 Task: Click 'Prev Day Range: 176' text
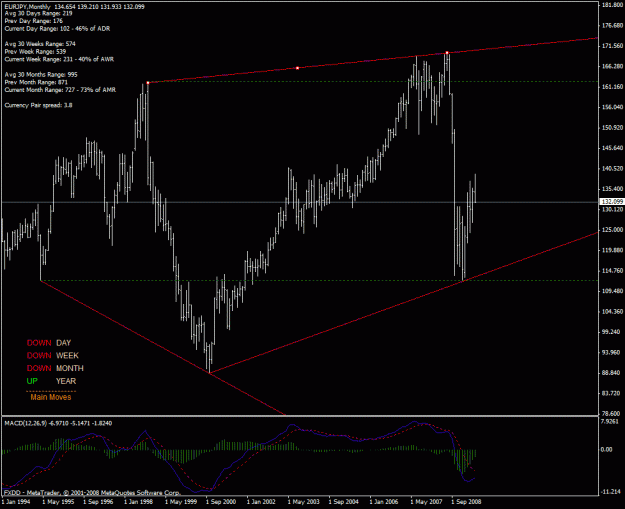point(33,21)
